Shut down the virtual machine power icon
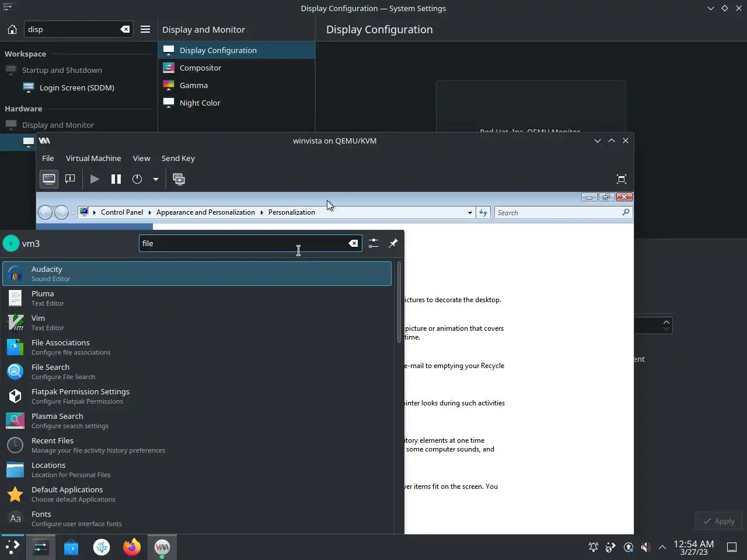 [137, 179]
